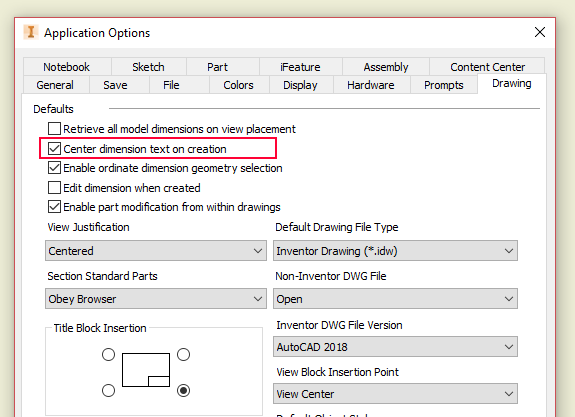
Task: Click the Defaults section label
Action: (53, 109)
